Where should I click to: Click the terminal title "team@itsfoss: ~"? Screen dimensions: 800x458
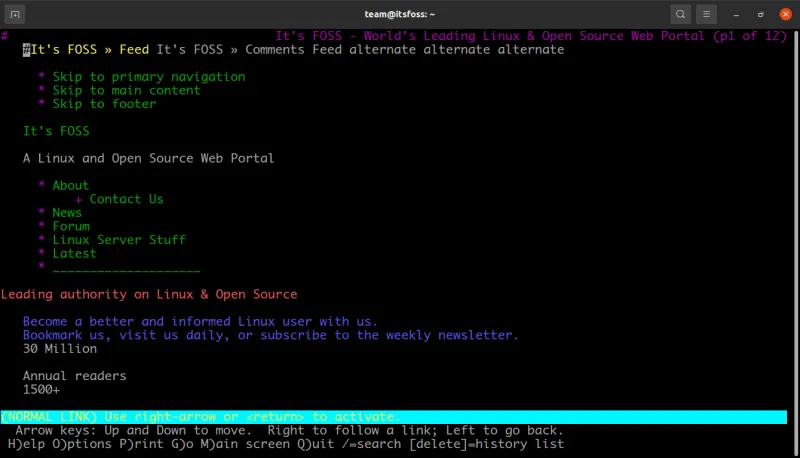coord(399,14)
